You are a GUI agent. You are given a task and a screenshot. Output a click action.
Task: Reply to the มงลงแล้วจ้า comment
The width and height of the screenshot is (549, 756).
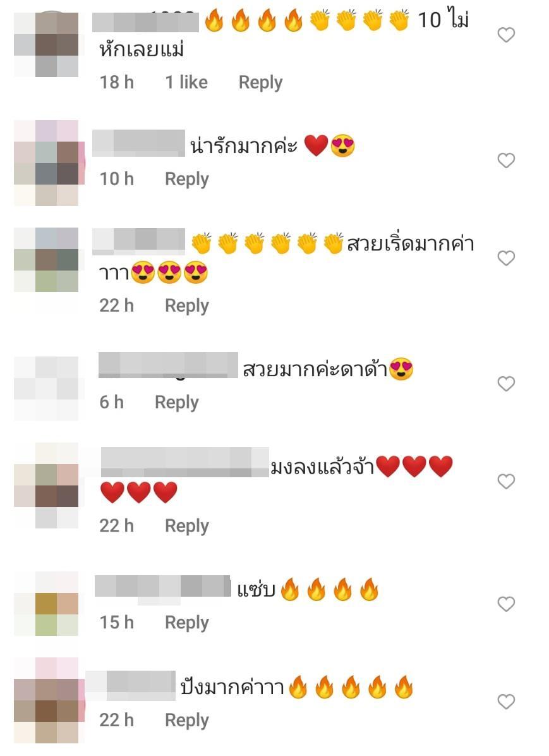tap(187, 526)
